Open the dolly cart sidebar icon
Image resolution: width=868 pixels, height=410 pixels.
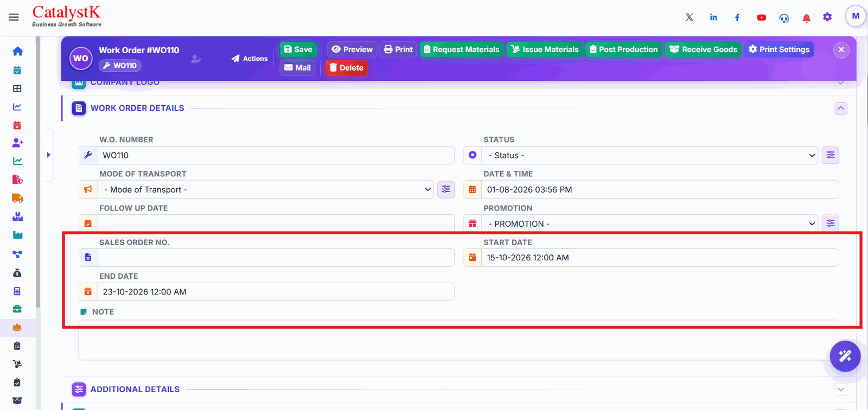click(x=17, y=364)
